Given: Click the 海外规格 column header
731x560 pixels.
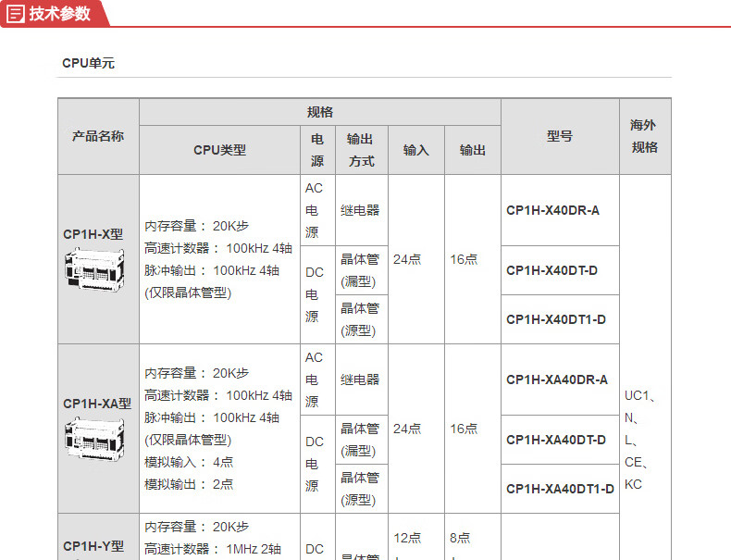Looking at the screenshot, I should click(x=644, y=136).
